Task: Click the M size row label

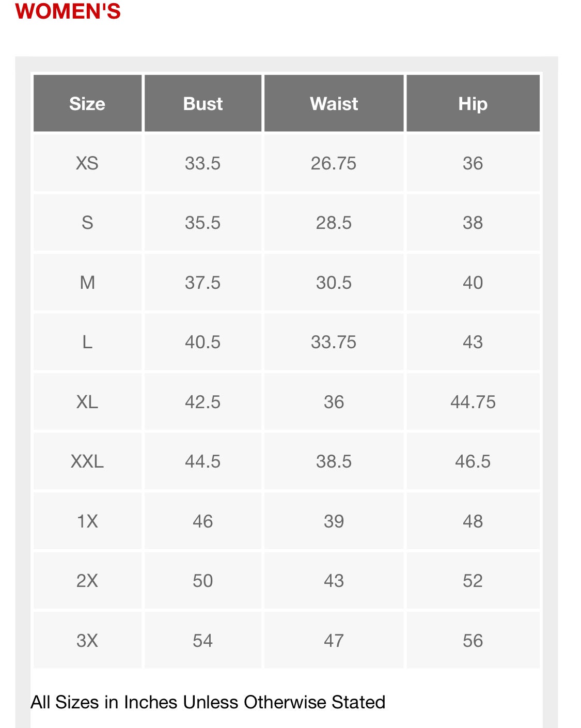Action: 87,283
